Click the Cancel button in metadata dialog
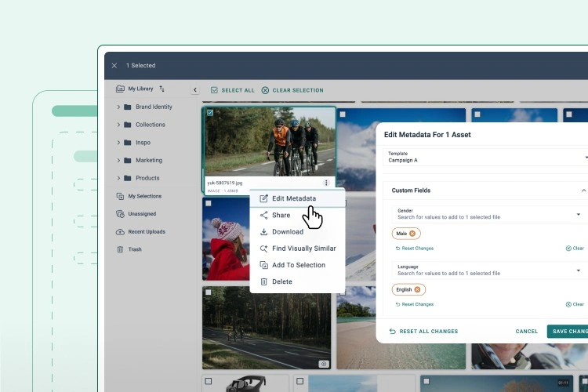 (527, 331)
